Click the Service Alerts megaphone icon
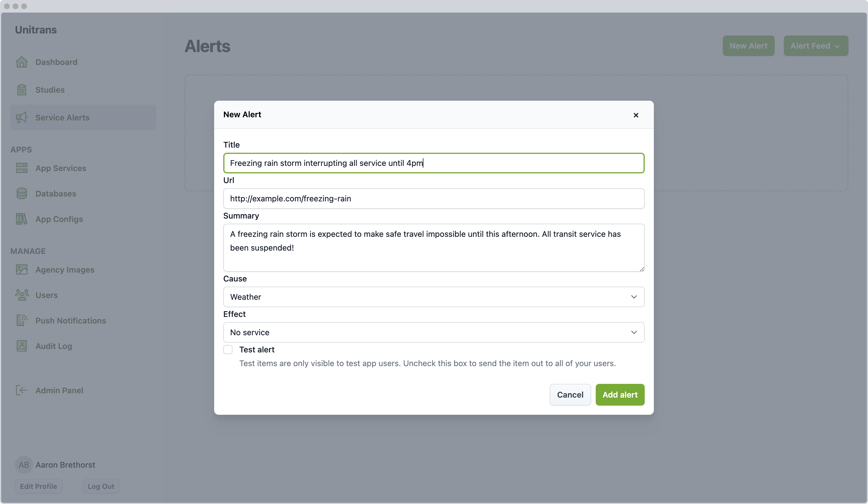The height and width of the screenshot is (504, 868). 22,118
